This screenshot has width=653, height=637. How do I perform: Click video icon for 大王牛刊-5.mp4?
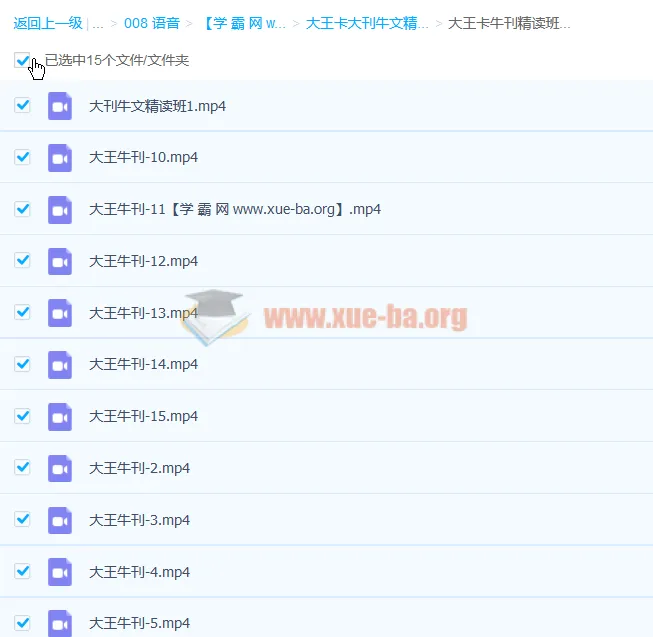pos(60,623)
